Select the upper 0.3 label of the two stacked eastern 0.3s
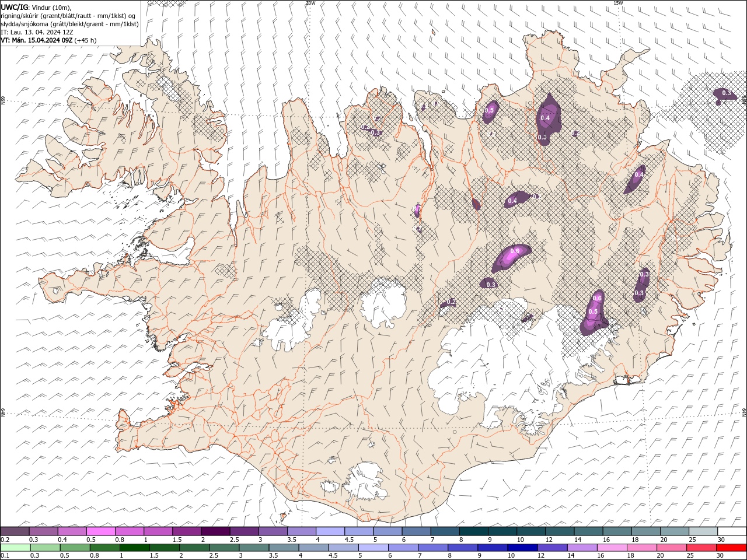The height and width of the screenshot is (560, 747). click(x=644, y=274)
